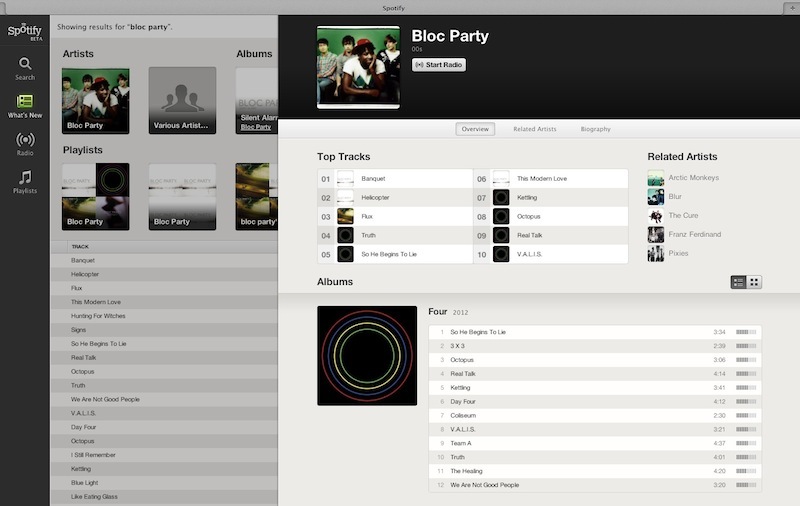
Task: Select 3 X 3 in the Four album
Action: click(x=595, y=346)
